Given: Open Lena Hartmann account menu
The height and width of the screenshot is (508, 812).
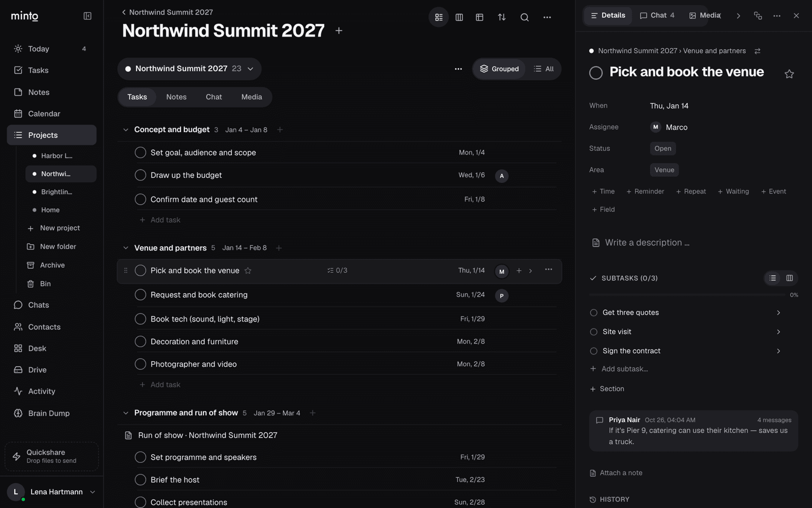Looking at the screenshot, I should (52, 492).
